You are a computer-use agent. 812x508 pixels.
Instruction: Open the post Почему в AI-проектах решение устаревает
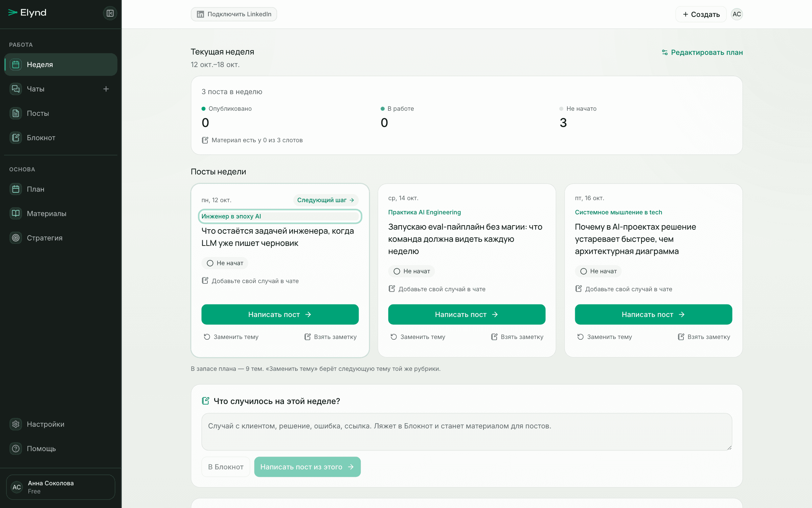tap(635, 239)
